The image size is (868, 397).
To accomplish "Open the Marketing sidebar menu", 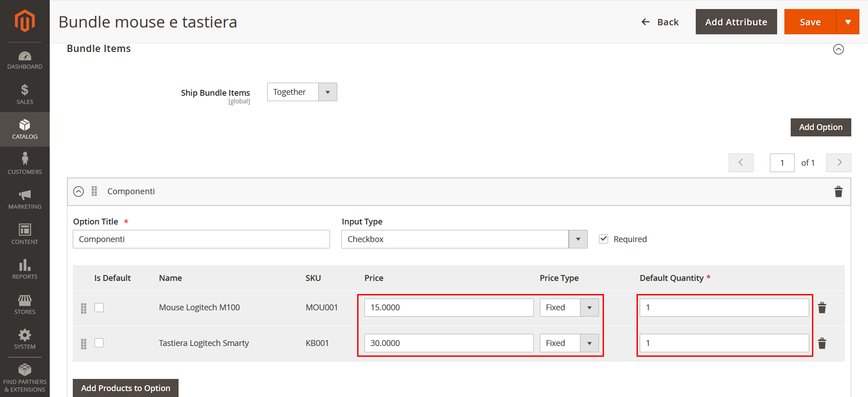I will coord(25,199).
